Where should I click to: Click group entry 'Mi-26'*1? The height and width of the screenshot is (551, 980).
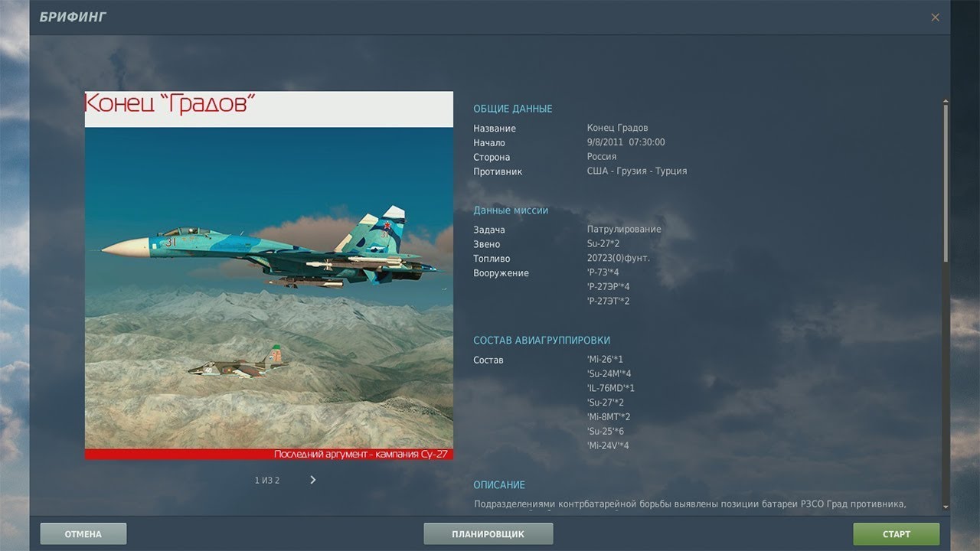(x=605, y=359)
